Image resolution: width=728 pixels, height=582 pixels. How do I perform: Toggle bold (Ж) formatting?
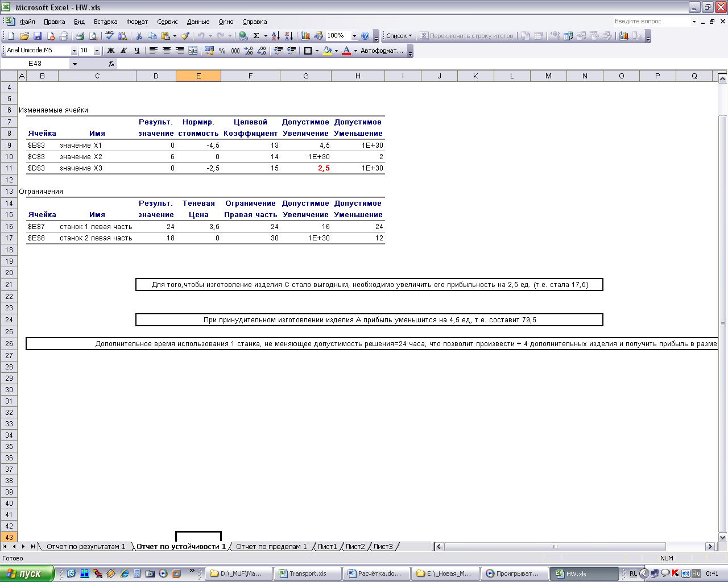[x=111, y=51]
